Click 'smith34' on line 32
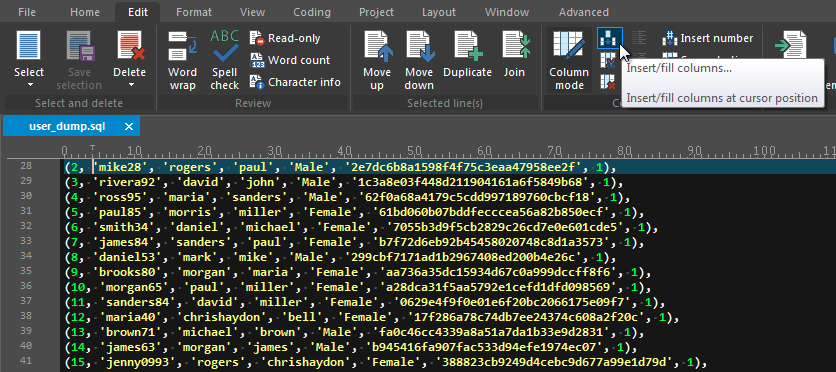The width and height of the screenshot is (836, 372). click(x=125, y=228)
